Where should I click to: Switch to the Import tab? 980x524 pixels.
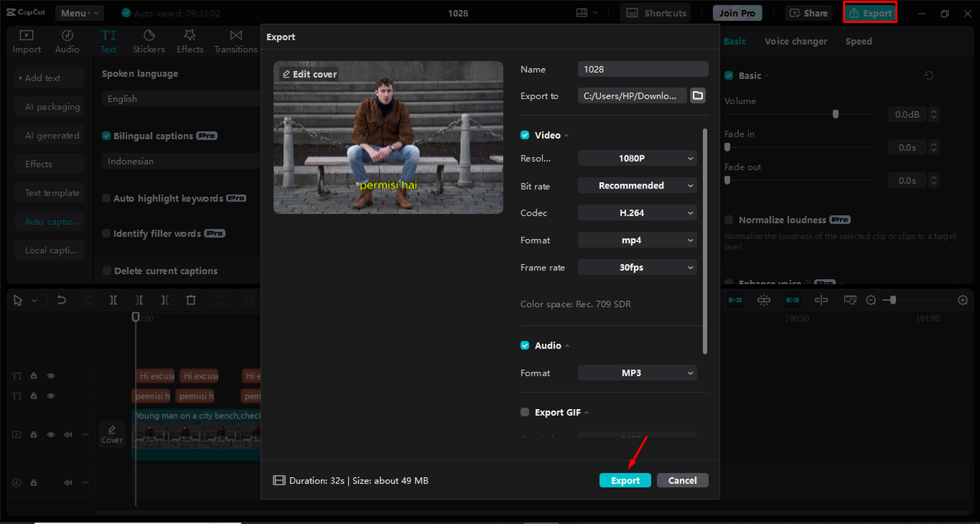click(27, 41)
